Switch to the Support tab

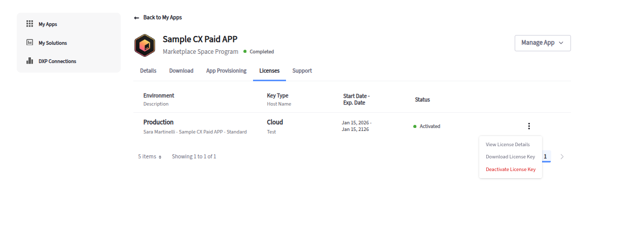point(302,71)
